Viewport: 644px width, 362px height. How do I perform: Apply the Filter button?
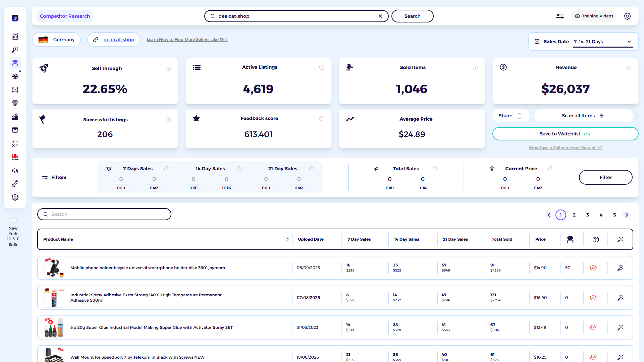click(x=605, y=177)
